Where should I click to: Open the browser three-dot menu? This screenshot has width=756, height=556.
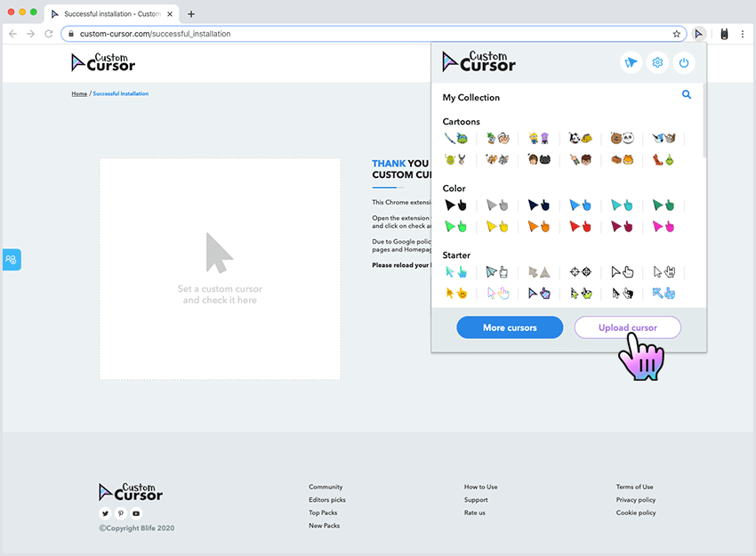(744, 33)
